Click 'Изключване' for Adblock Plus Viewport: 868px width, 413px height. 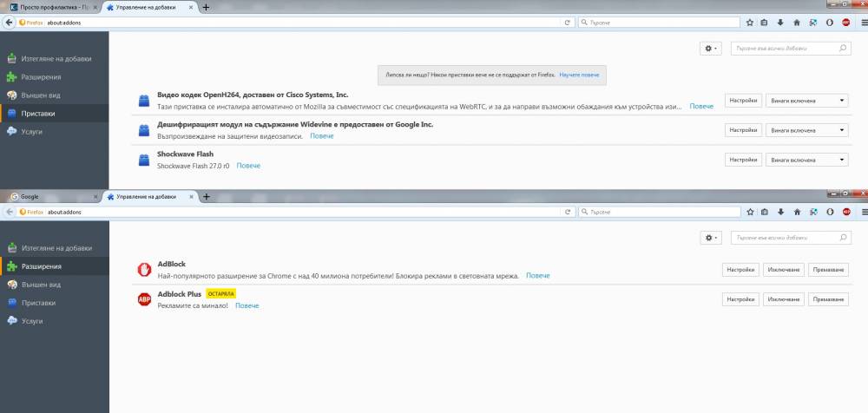783,299
